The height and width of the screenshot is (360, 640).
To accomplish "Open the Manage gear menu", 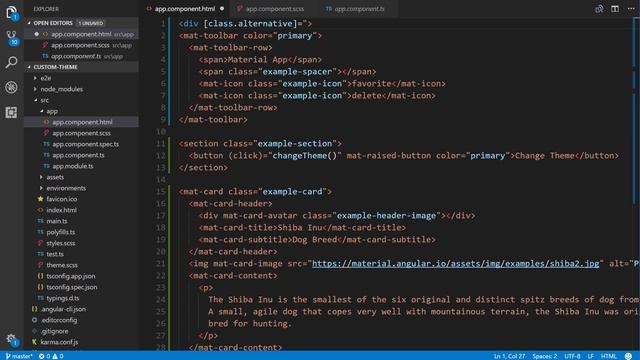I will pos(11,339).
